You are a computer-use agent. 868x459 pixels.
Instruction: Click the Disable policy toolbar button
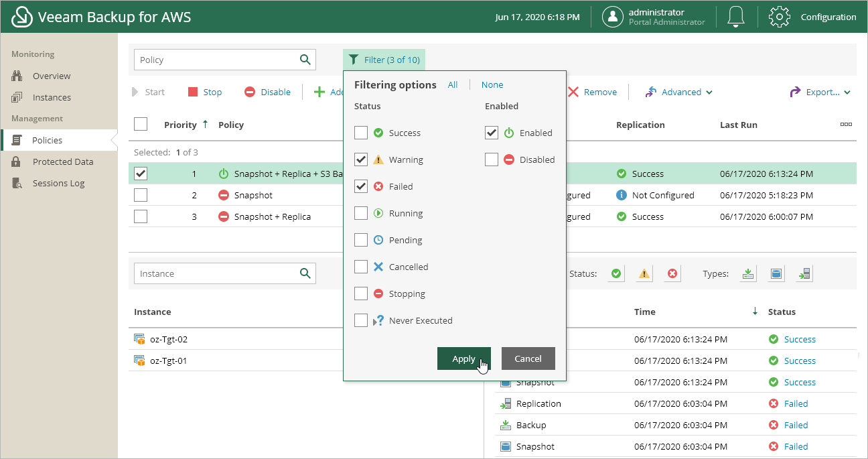(x=267, y=92)
